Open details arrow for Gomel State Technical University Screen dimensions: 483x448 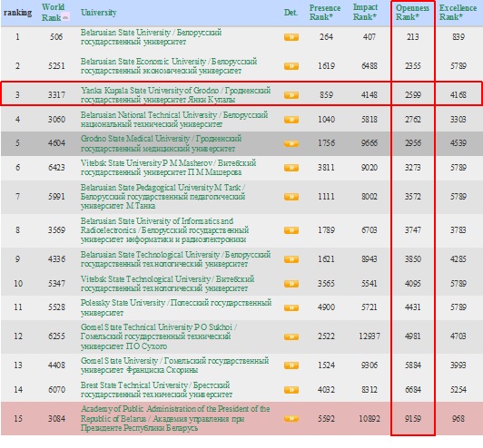tap(291, 336)
